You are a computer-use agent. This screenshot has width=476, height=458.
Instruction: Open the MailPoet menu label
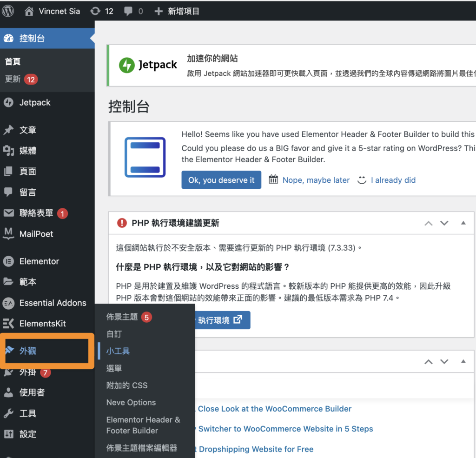coord(36,234)
